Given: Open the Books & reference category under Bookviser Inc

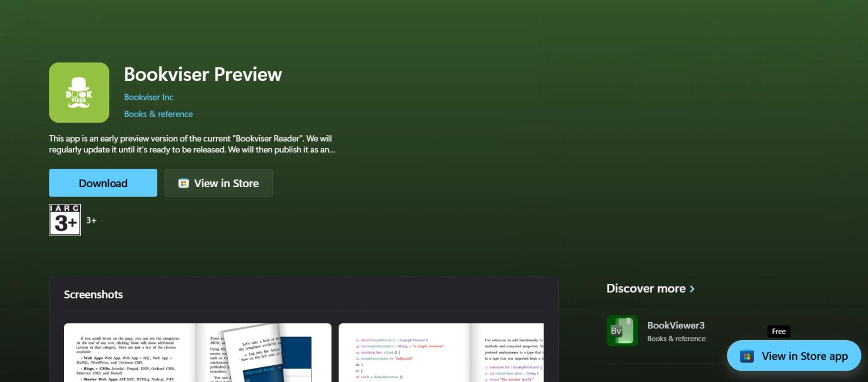Looking at the screenshot, I should click(158, 114).
